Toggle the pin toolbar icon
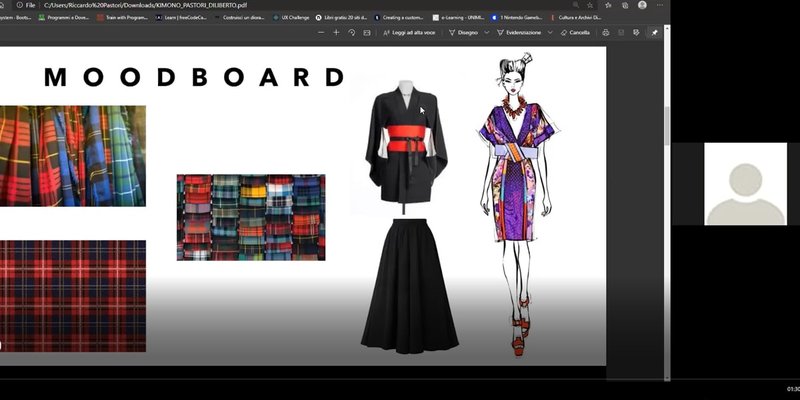 click(655, 32)
